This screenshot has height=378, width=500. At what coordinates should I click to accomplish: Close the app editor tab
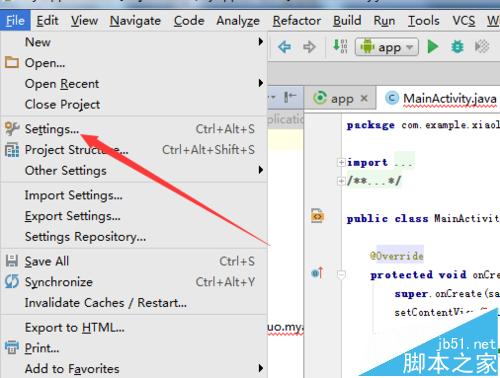tap(364, 98)
